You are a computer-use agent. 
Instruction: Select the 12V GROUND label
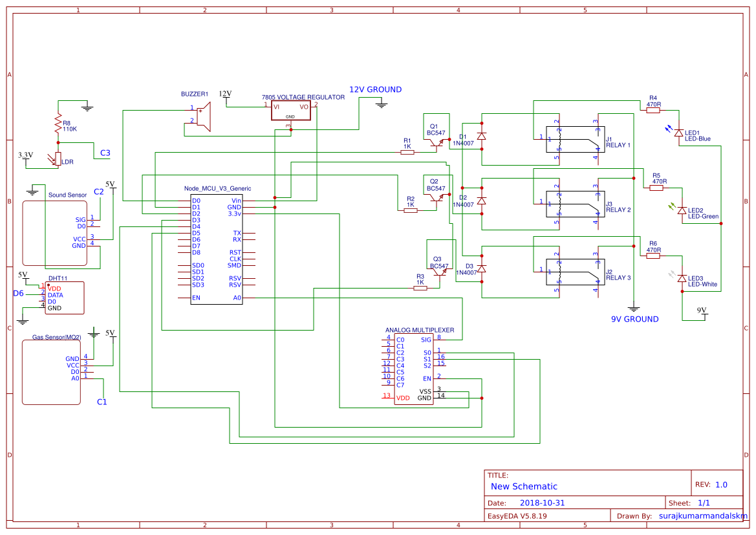pos(375,89)
